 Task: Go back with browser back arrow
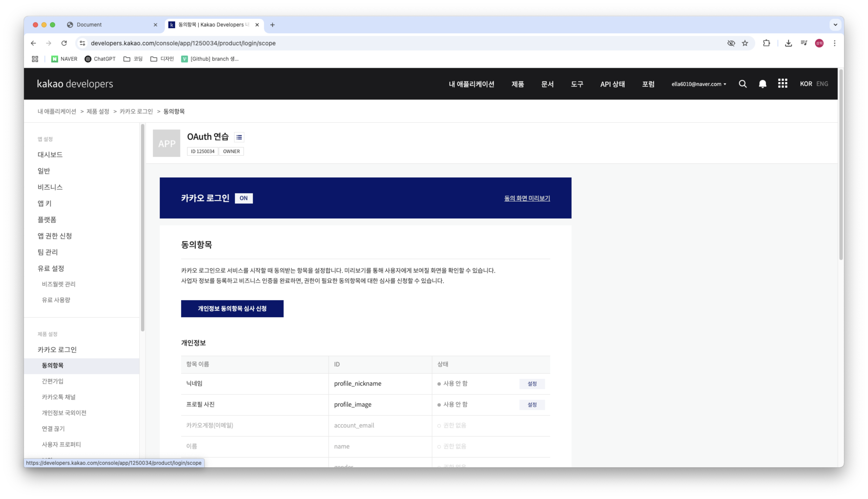click(x=33, y=43)
